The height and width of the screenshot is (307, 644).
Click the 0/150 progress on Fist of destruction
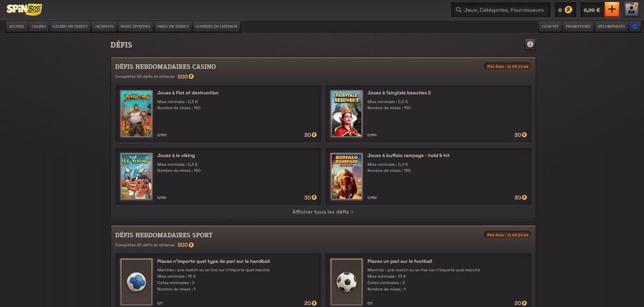pyautogui.click(x=162, y=135)
